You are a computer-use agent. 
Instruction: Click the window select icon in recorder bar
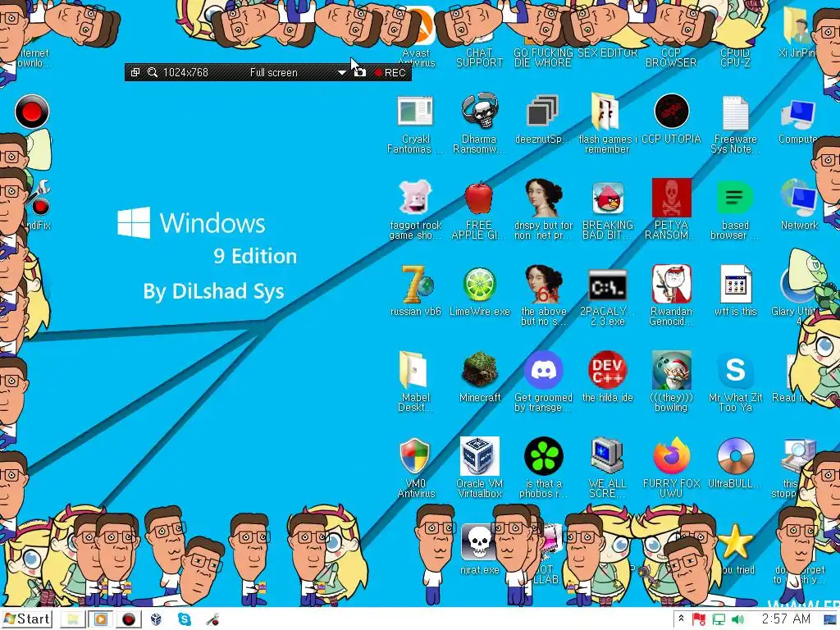click(x=135, y=72)
